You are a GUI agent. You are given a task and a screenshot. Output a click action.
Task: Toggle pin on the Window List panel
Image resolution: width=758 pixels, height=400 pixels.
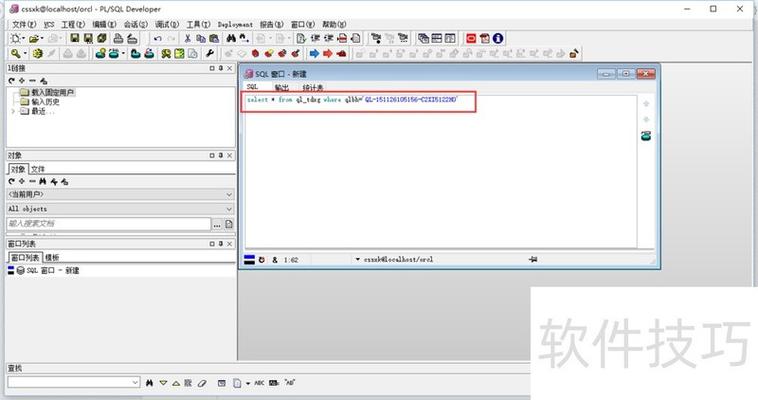click(x=220, y=244)
